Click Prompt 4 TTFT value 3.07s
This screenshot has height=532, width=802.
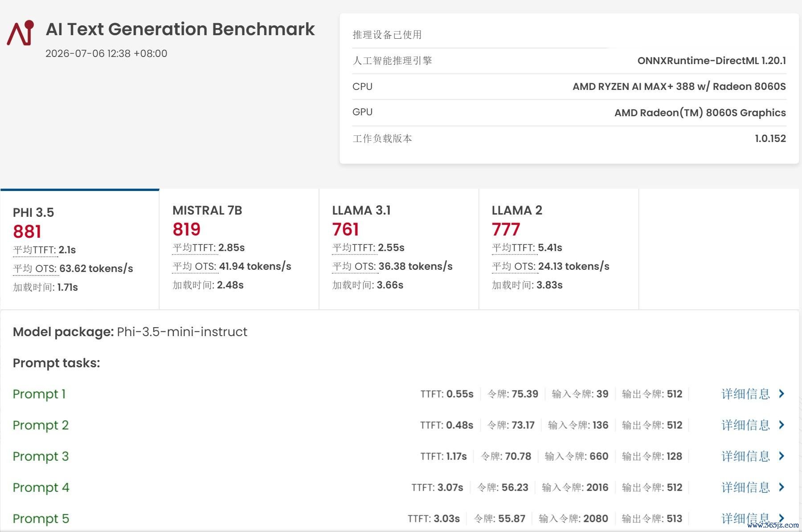450,487
